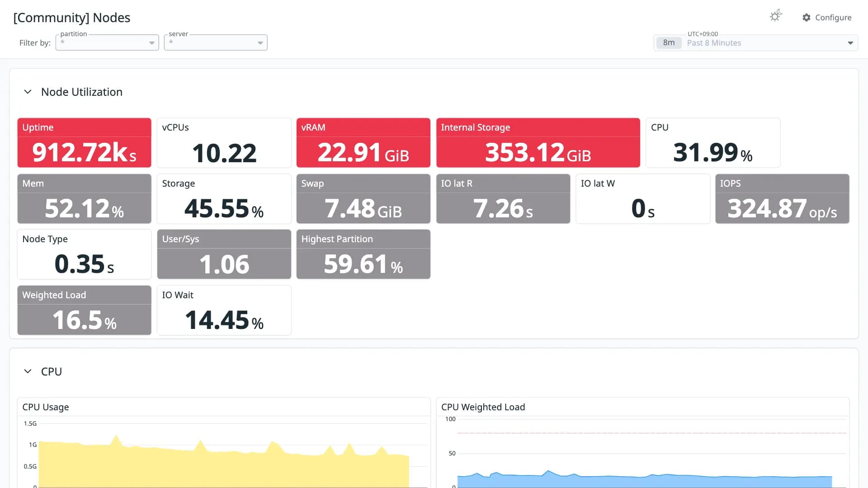Select the vCPUs 10.22 tile
This screenshot has width=868, height=488.
tap(224, 143)
